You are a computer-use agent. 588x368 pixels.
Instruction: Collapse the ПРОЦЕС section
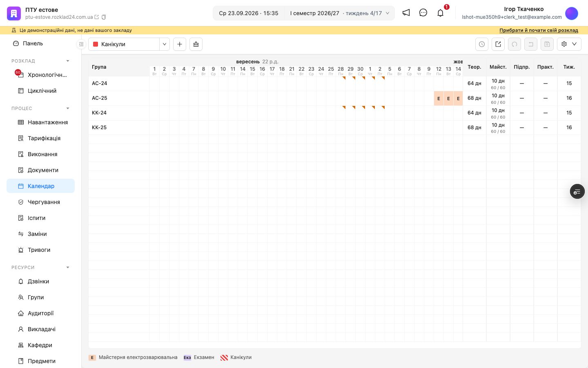pyautogui.click(x=68, y=108)
